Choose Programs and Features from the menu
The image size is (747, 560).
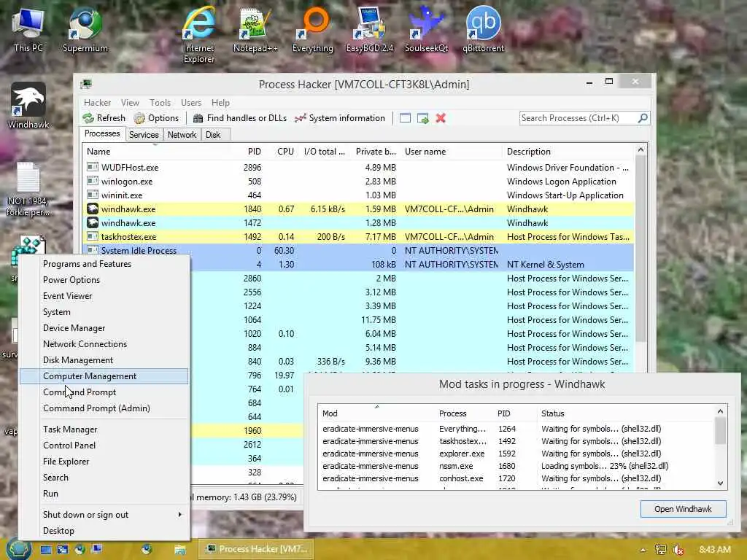(x=104, y=264)
